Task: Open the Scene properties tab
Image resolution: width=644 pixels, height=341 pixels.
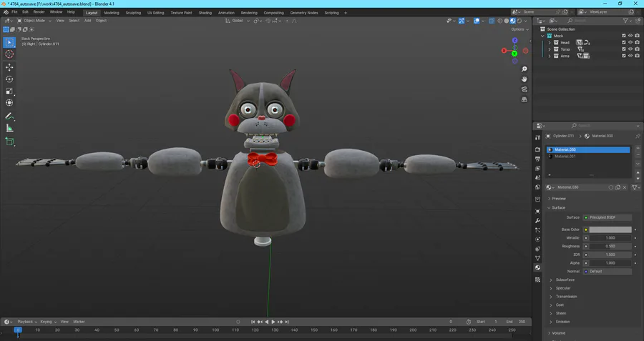Action: (x=537, y=178)
